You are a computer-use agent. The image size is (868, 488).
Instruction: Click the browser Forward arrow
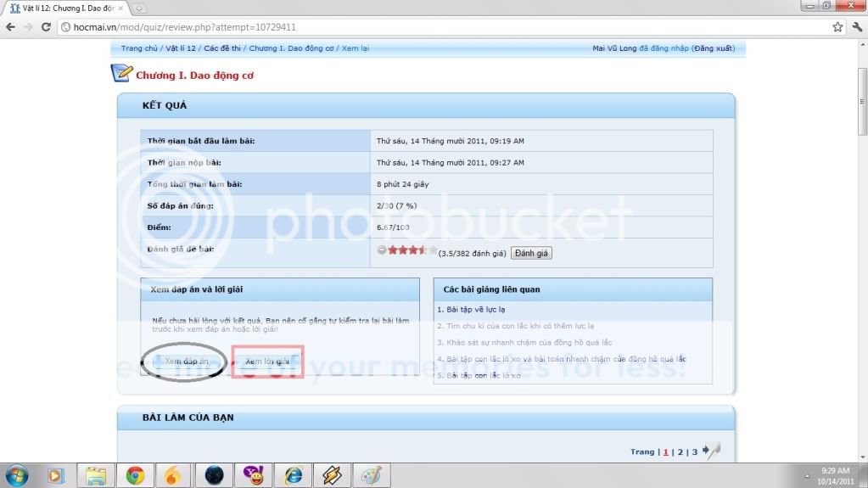click(x=28, y=26)
